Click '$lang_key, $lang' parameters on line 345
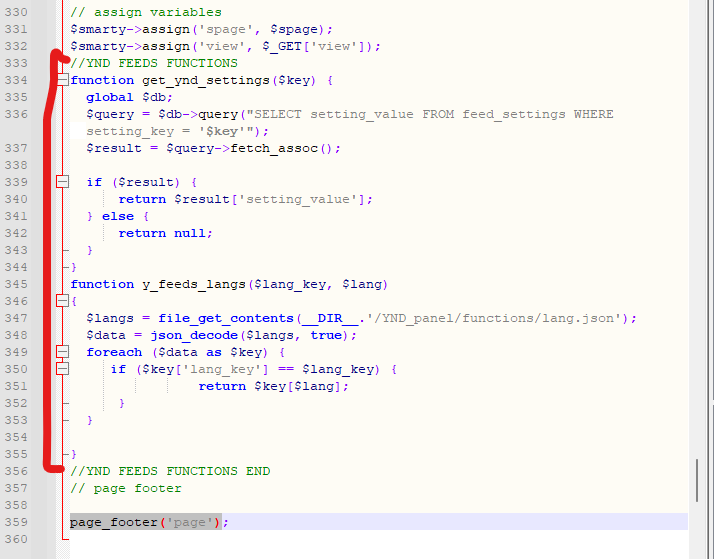The width and height of the screenshot is (714, 559). (318, 285)
